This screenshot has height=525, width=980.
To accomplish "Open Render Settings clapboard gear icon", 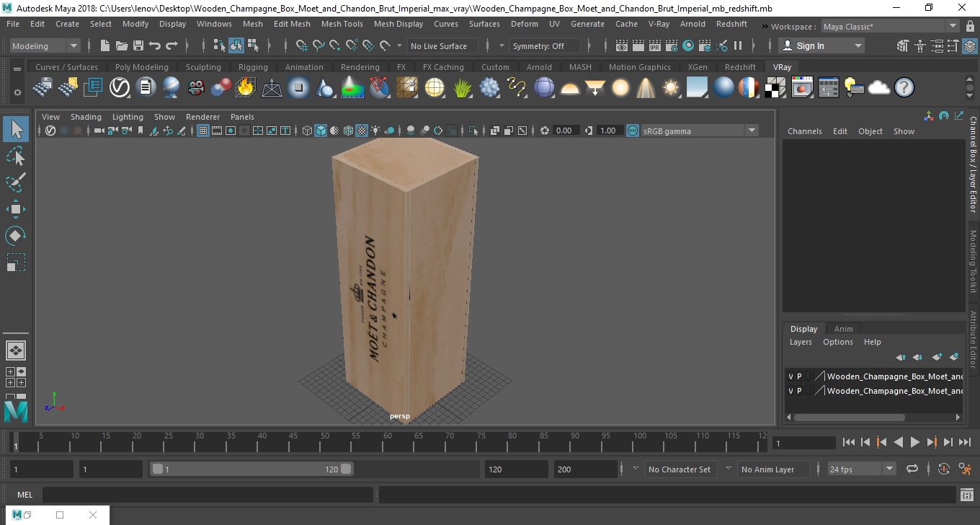I will 672,45.
